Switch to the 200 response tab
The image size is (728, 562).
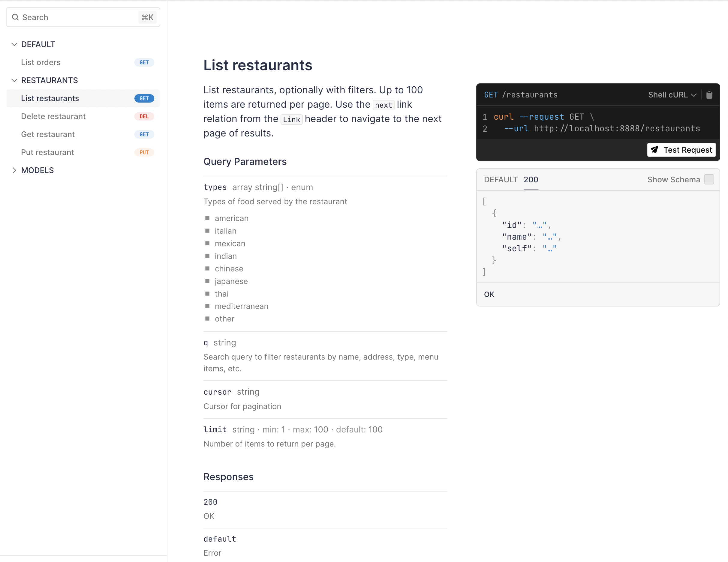pyautogui.click(x=531, y=179)
